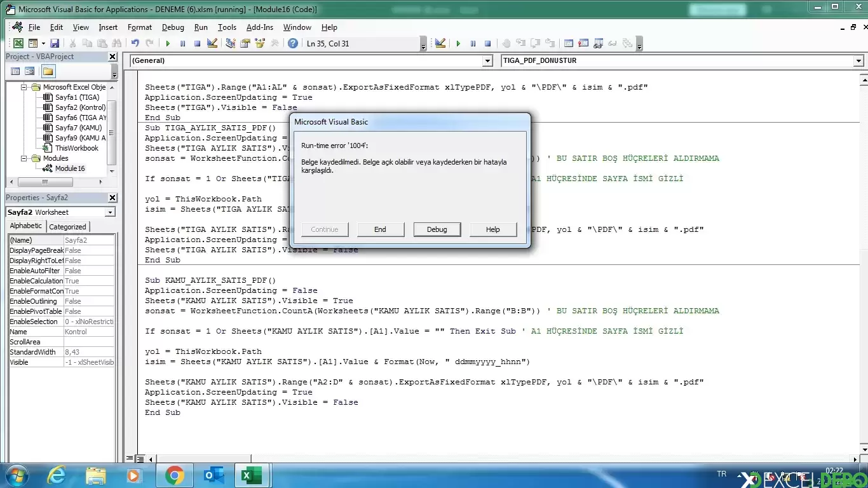Click Reset in the Standard toolbar
Screen dimensions: 868x488
click(x=197, y=43)
